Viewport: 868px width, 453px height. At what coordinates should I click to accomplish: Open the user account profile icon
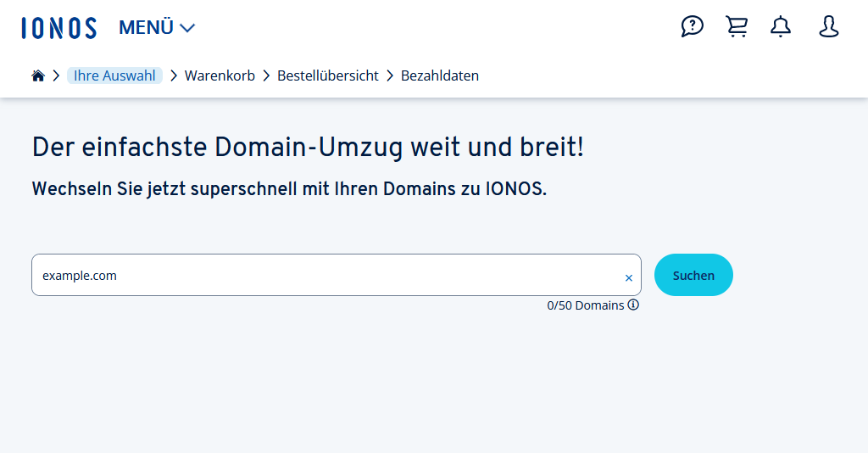click(x=828, y=27)
